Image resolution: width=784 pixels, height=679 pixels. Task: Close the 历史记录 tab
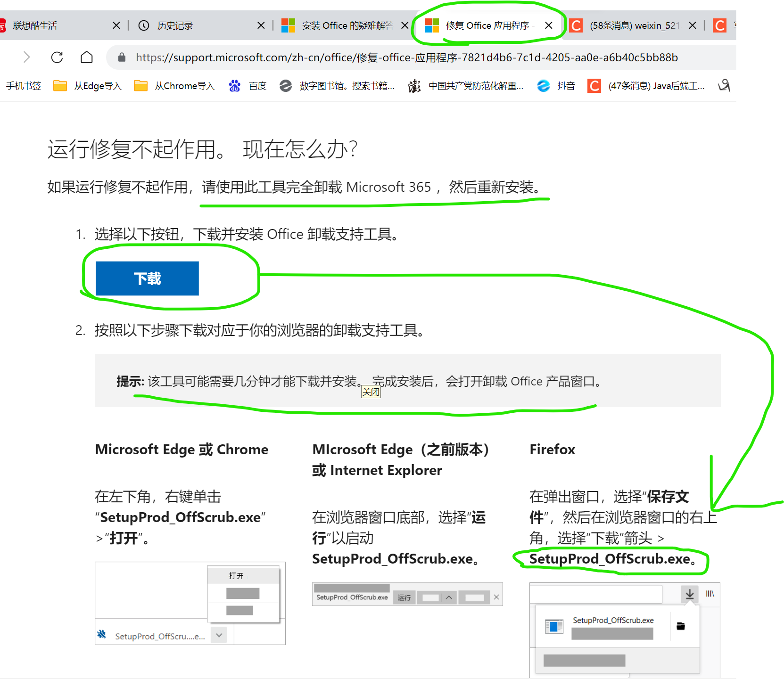click(x=261, y=25)
